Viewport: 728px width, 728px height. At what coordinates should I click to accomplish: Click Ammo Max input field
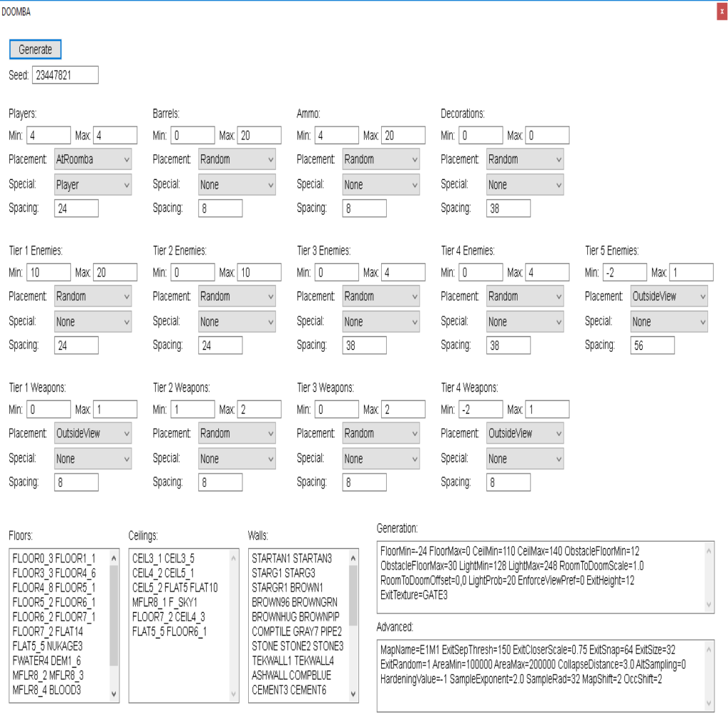point(403,136)
